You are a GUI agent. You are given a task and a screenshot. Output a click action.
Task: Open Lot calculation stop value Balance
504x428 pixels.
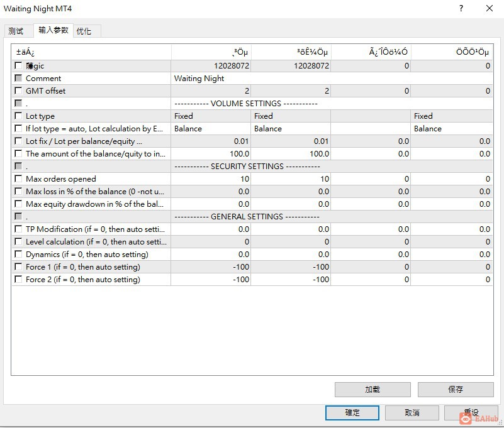pos(452,128)
